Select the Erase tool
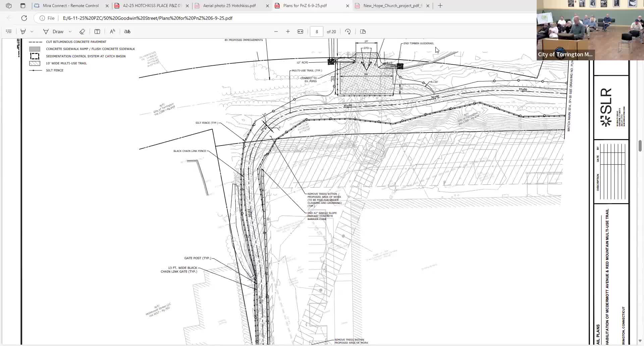This screenshot has width=644, height=346. [82, 32]
